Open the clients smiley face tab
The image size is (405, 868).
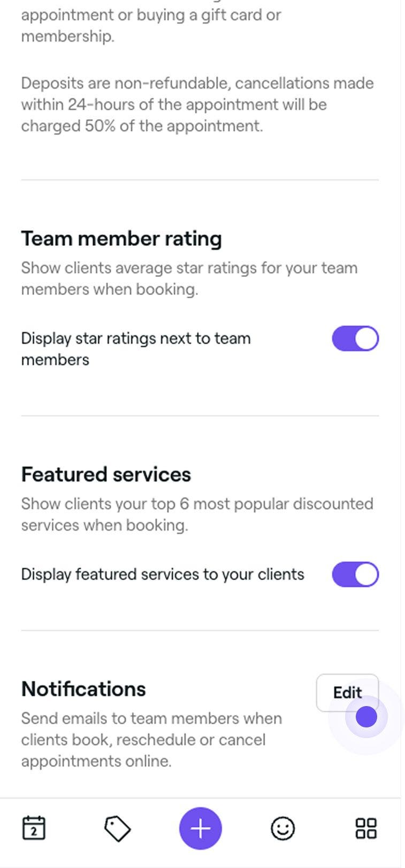tap(282, 828)
